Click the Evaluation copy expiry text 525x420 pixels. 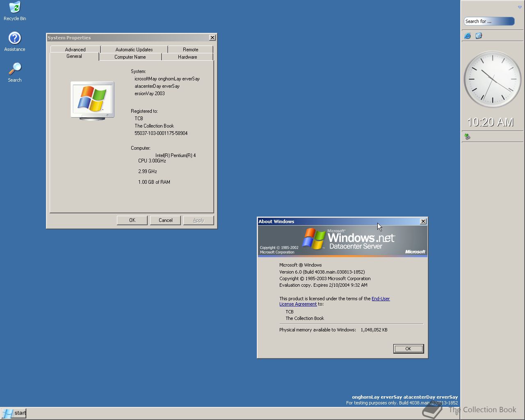click(x=323, y=285)
